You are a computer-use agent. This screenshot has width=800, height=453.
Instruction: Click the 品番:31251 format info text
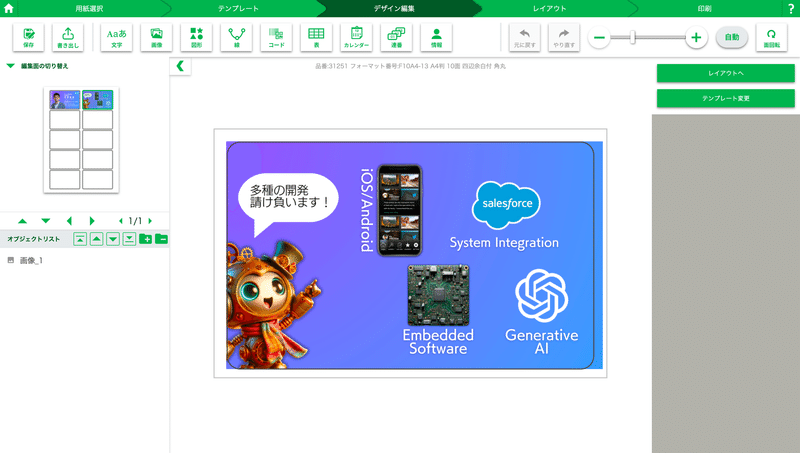[x=410, y=66]
